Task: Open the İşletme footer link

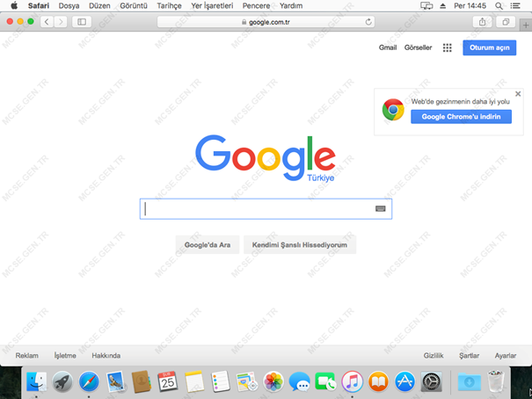Action: pyautogui.click(x=65, y=356)
